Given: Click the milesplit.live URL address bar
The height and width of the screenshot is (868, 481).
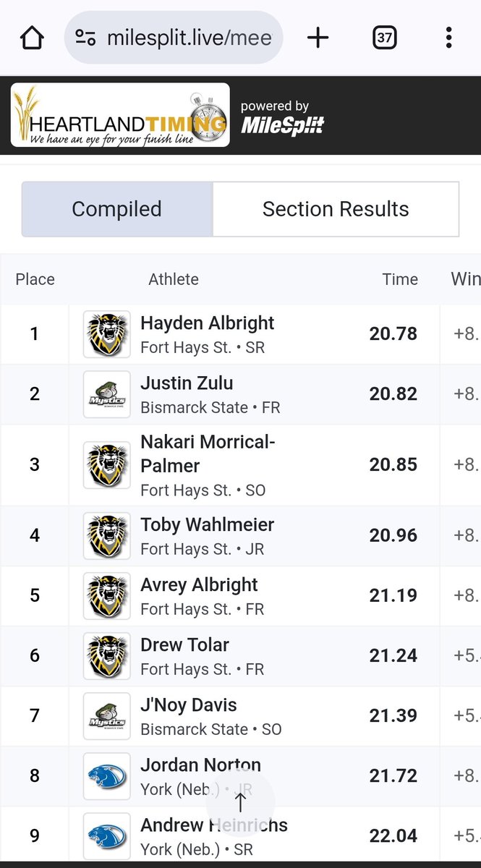Looking at the screenshot, I should click(174, 38).
